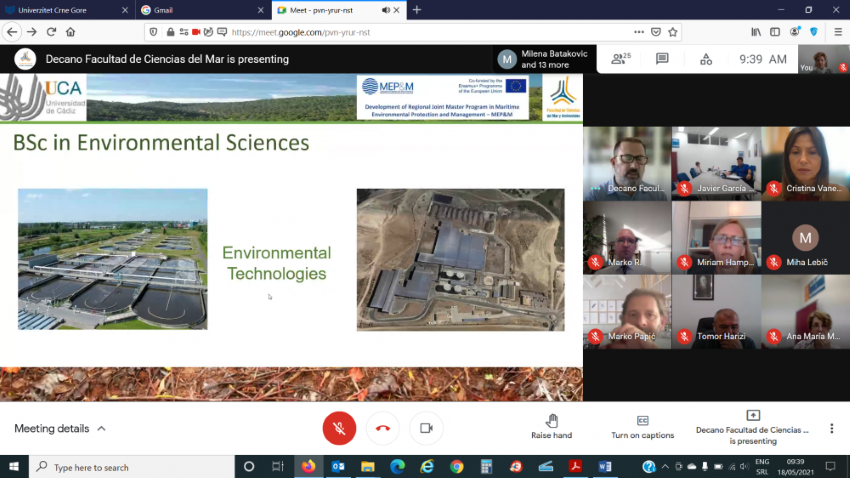Switch to the Gmail tab
This screenshot has height=478, width=850.
[x=198, y=10]
